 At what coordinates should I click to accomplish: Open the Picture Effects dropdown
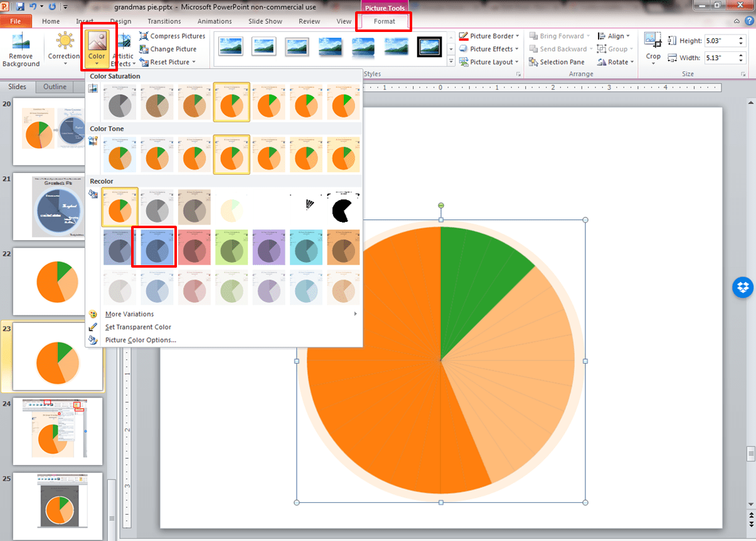click(x=489, y=49)
